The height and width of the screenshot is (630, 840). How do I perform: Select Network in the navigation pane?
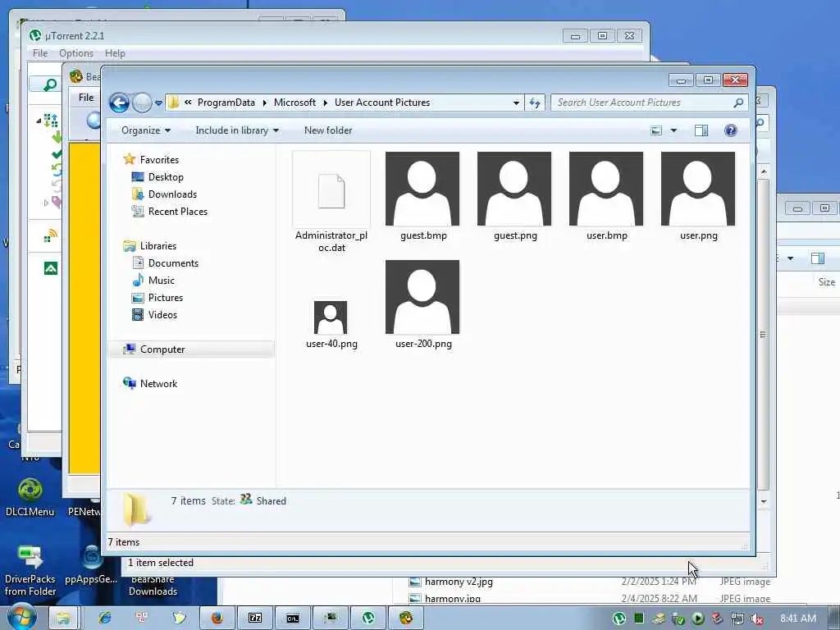coord(158,384)
